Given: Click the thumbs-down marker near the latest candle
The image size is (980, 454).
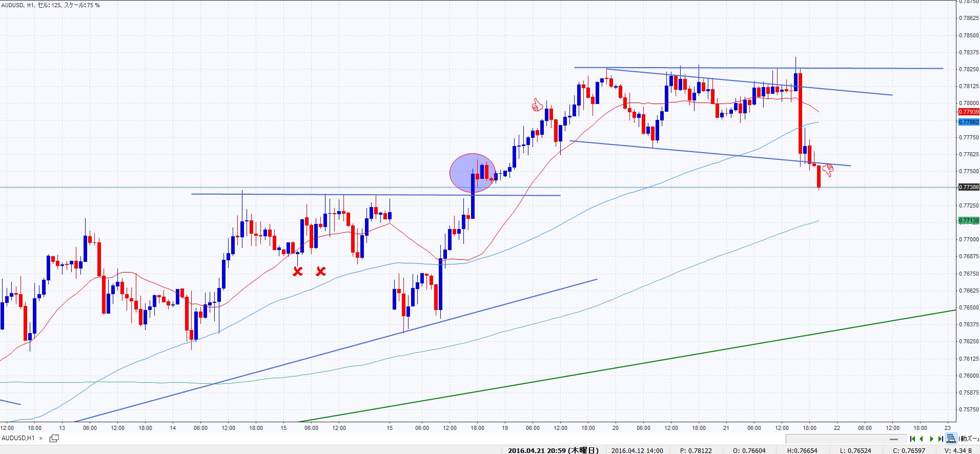Looking at the screenshot, I should (827, 171).
